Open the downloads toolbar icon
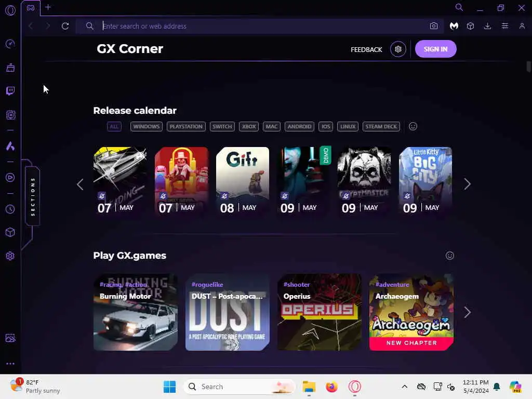Viewport: 532px width, 399px height. 487,26
